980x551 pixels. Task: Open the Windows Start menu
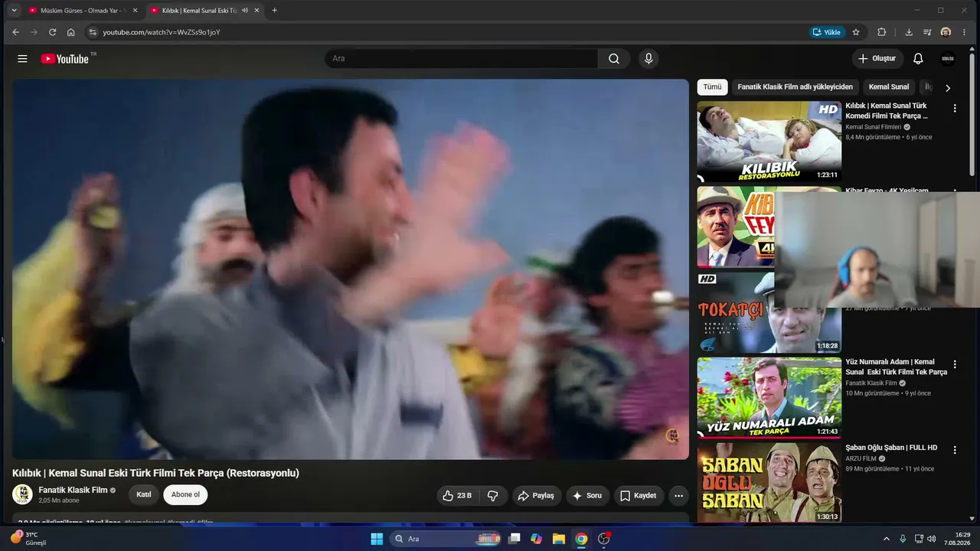[377, 539]
